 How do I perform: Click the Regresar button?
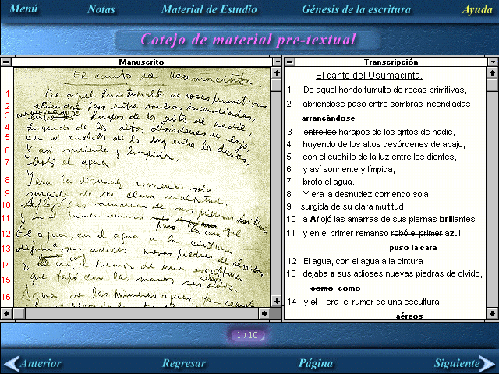pos(184,363)
